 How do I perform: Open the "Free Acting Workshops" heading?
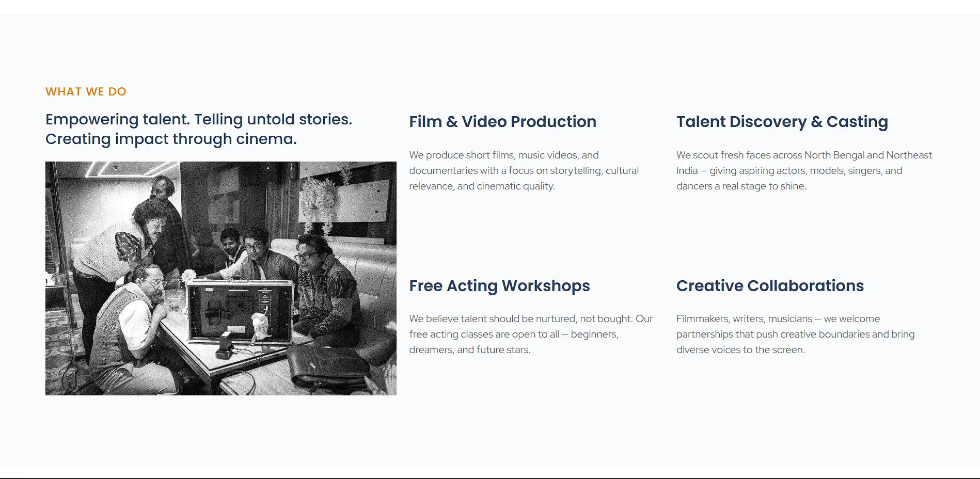point(499,286)
